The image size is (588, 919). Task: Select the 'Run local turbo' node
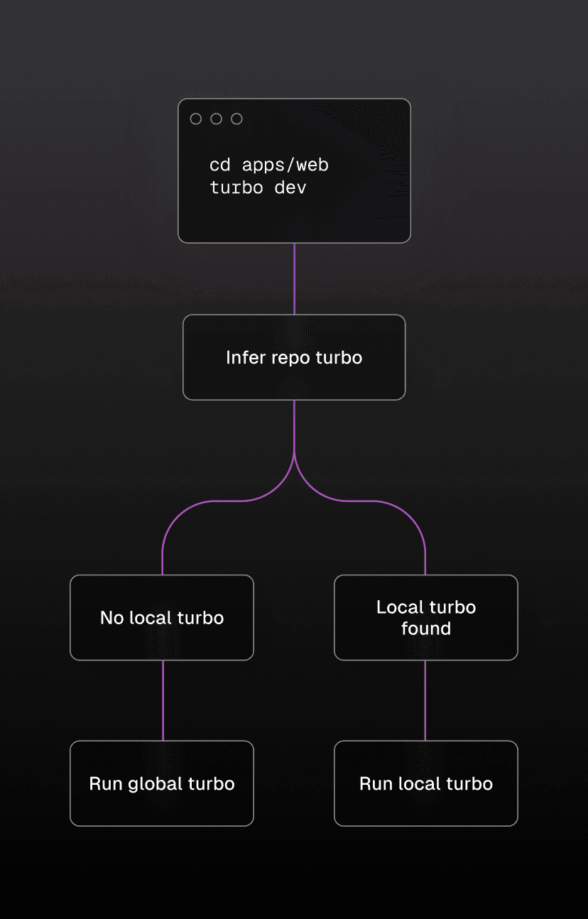tap(425, 784)
